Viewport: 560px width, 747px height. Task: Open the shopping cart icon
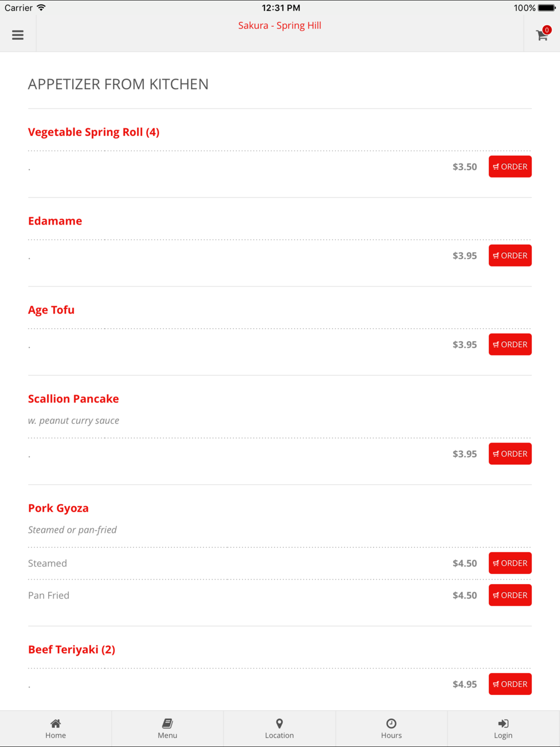point(542,35)
